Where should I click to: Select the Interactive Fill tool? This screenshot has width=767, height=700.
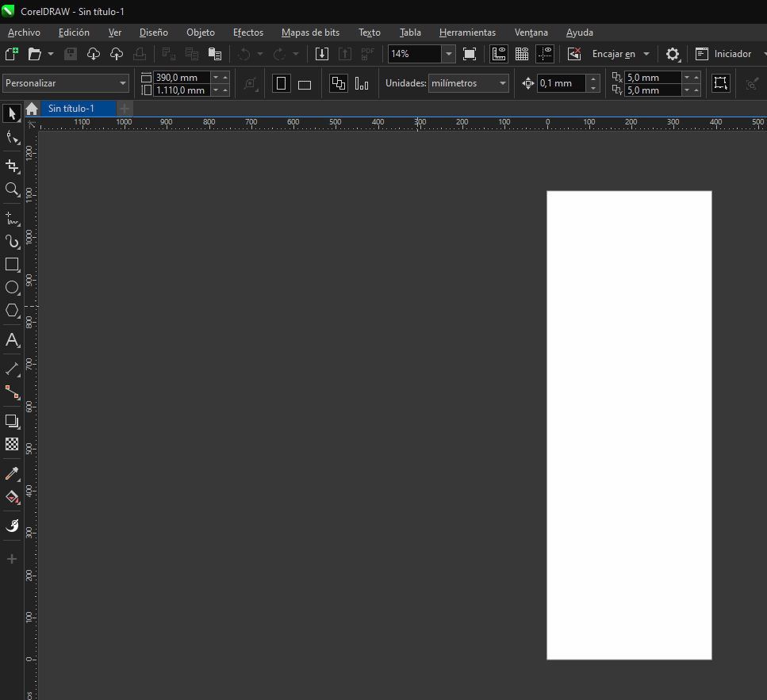pyautogui.click(x=12, y=498)
